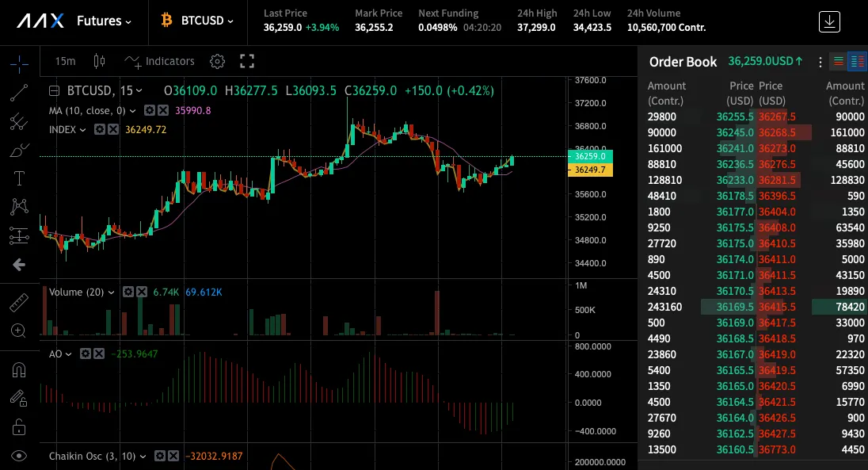Viewport: 868px width, 470px height.
Task: Select the ruler measure tool
Action: (19, 302)
